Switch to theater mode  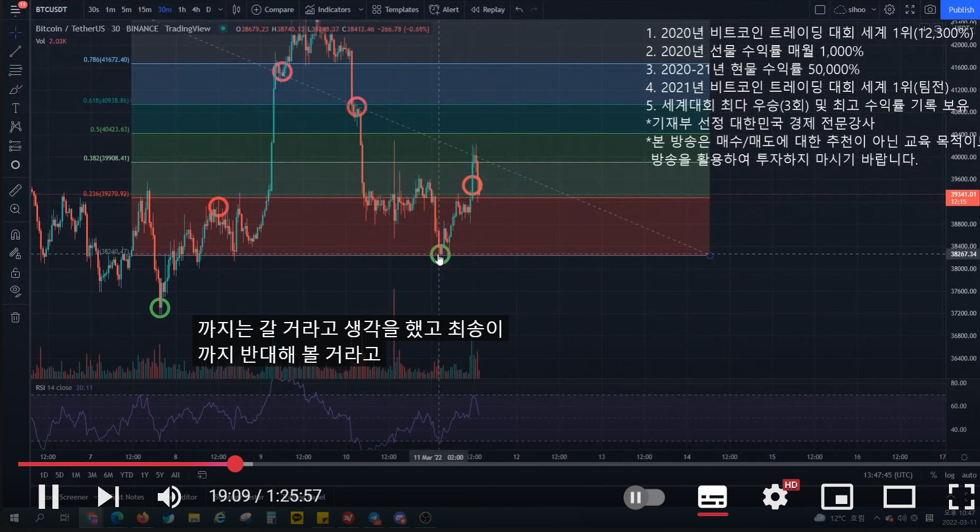point(900,497)
